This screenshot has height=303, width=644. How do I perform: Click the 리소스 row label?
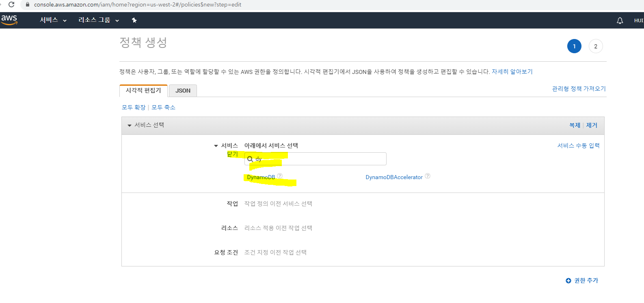[x=229, y=228]
